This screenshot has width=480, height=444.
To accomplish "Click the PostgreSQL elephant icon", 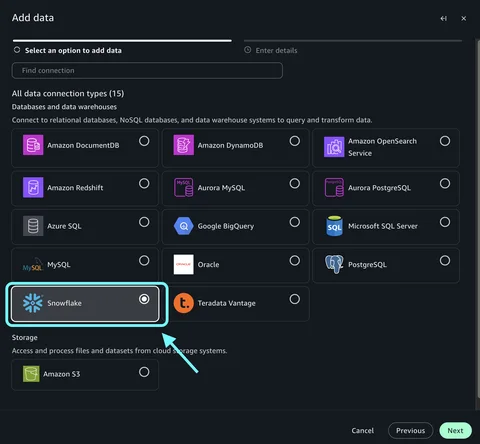I will click(x=334, y=264).
